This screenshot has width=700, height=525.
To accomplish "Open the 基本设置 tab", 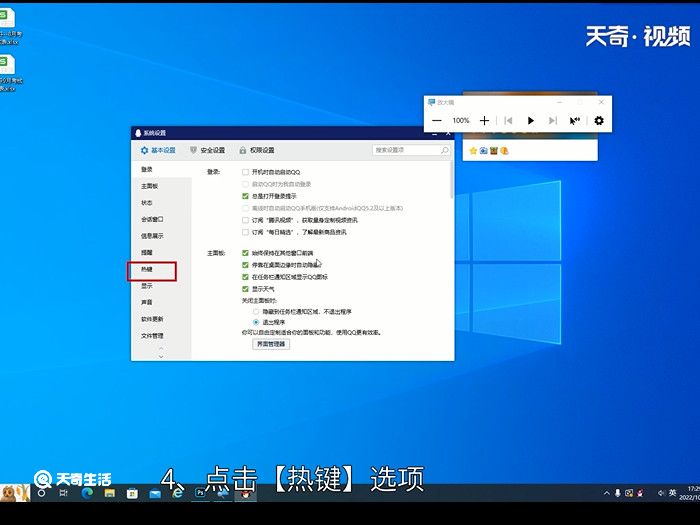I will pos(158,150).
